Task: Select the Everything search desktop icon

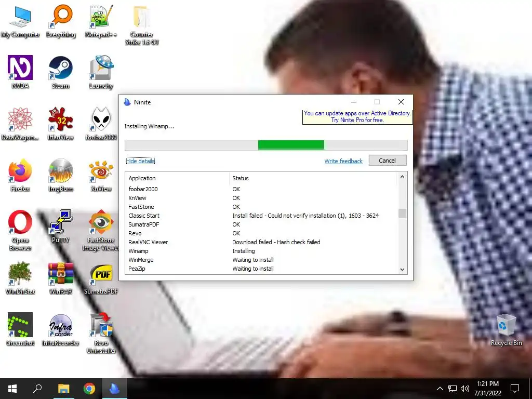Action: point(61,21)
